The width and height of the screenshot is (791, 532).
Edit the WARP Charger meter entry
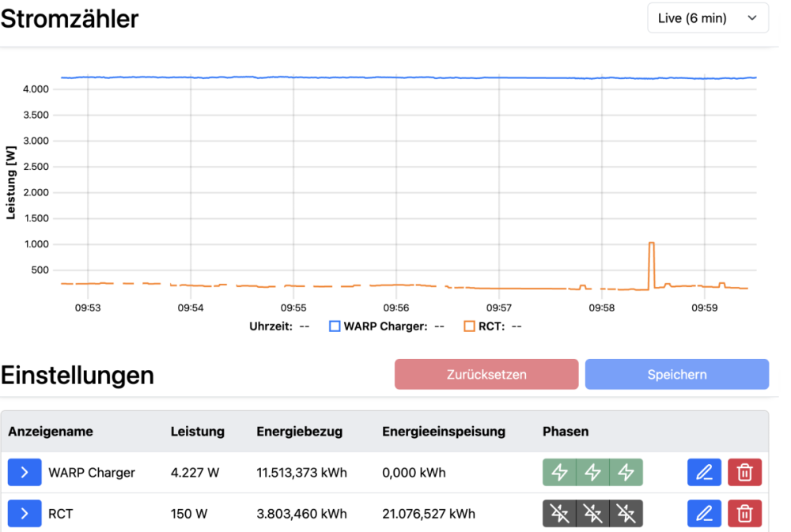[x=705, y=473]
